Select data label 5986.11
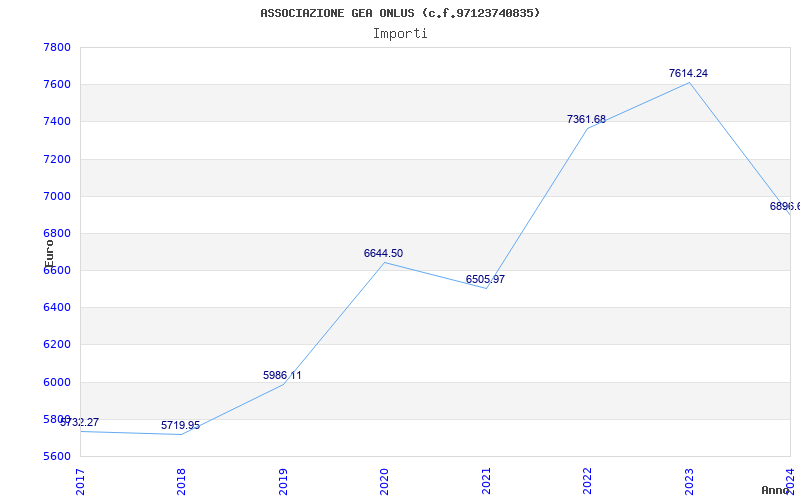The height and width of the screenshot is (500, 800). click(x=282, y=376)
